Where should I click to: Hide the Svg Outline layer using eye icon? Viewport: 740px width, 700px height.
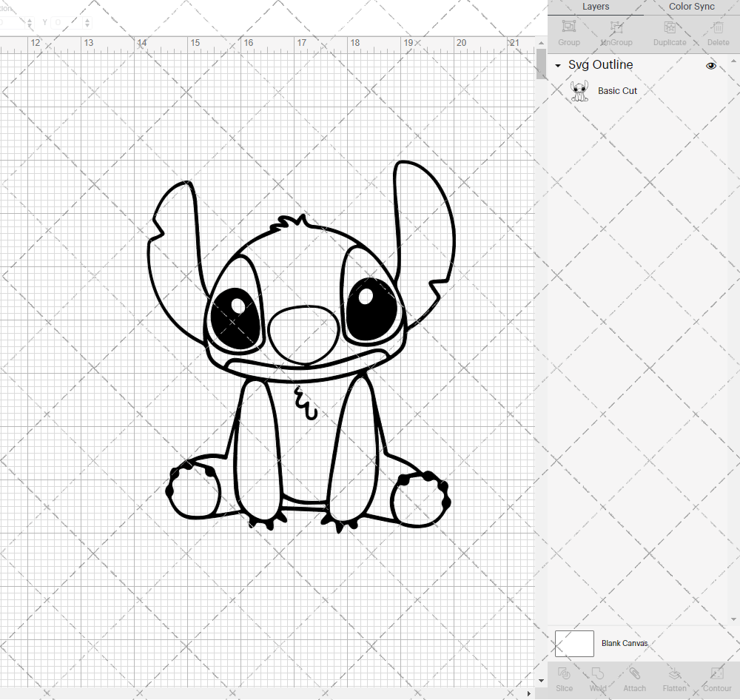click(711, 66)
